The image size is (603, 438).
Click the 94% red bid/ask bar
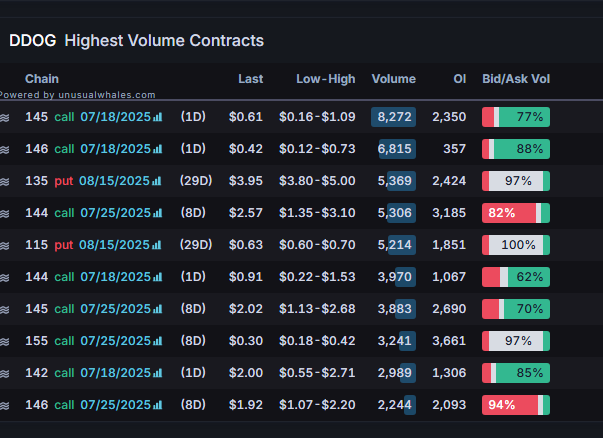pos(516,405)
